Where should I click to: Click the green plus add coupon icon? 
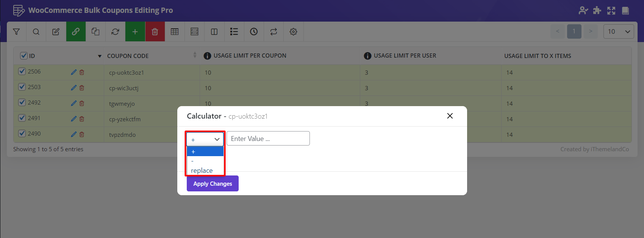click(x=135, y=32)
